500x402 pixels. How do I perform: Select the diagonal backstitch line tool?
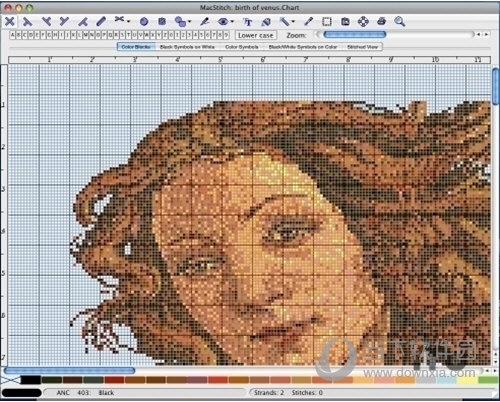click(x=101, y=22)
